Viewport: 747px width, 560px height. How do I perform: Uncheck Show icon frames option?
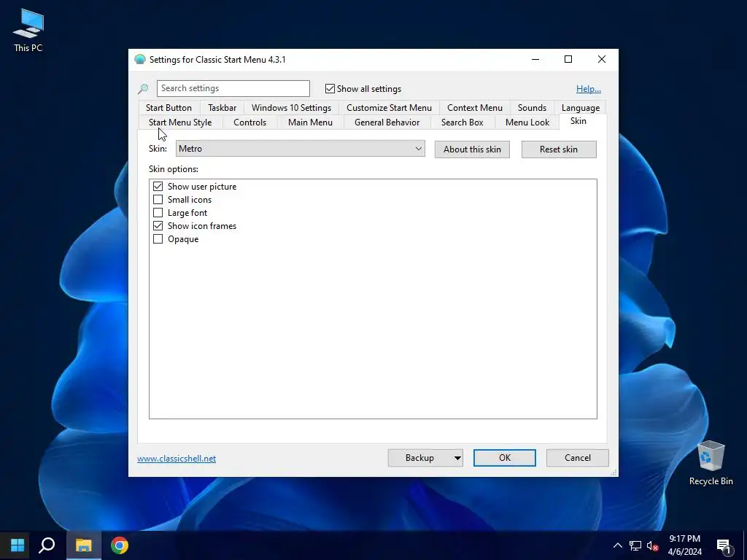point(158,226)
